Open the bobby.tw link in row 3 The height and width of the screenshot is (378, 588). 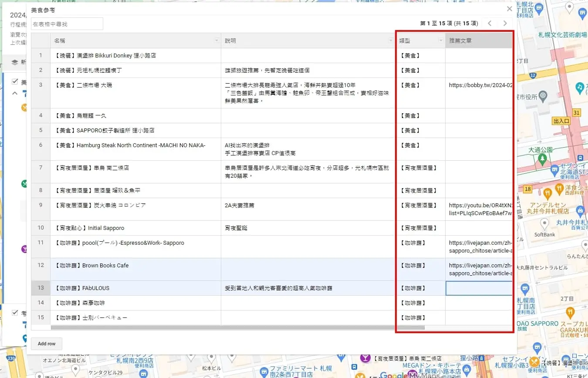click(480, 85)
